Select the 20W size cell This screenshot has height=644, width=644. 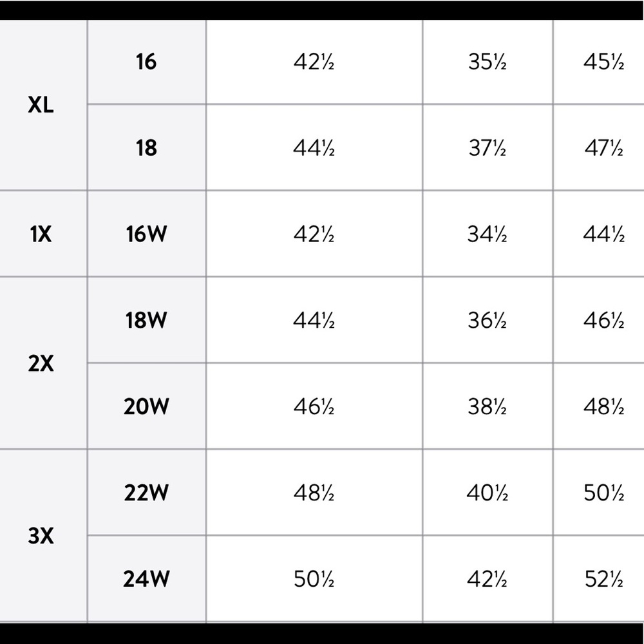click(147, 406)
